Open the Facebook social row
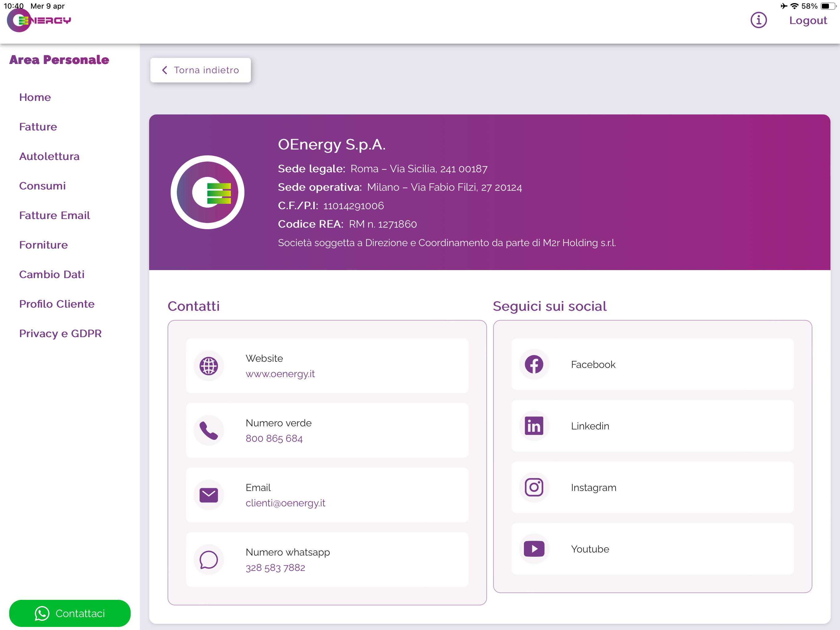Image resolution: width=840 pixels, height=630 pixels. pos(652,365)
